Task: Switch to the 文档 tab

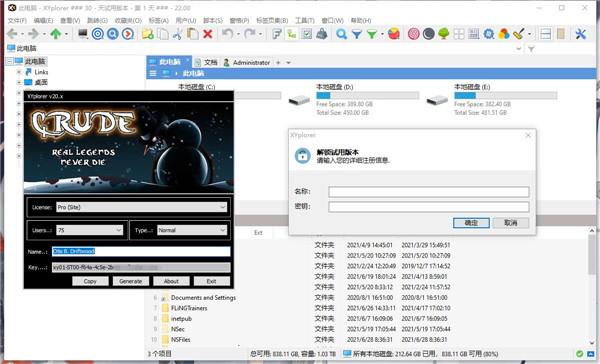Action: click(x=206, y=62)
